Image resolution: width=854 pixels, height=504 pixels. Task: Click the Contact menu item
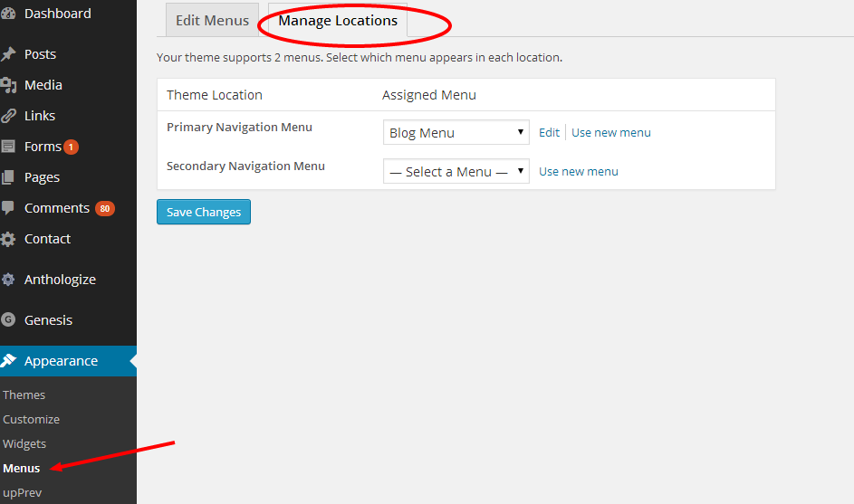[x=47, y=239]
